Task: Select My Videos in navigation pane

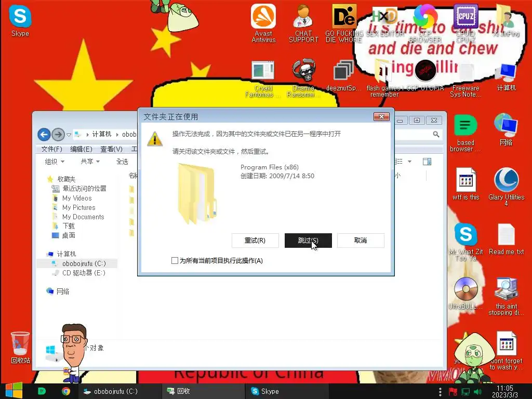Action: 77,198
